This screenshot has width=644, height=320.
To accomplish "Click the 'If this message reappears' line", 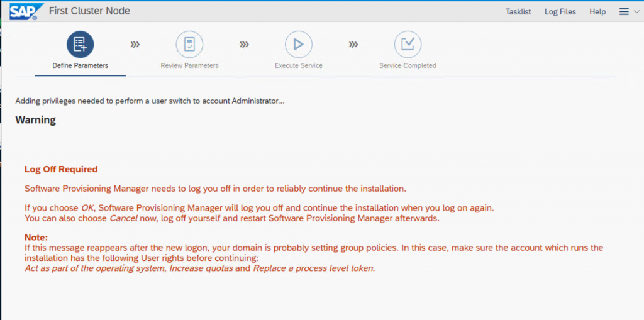I will [x=314, y=248].
